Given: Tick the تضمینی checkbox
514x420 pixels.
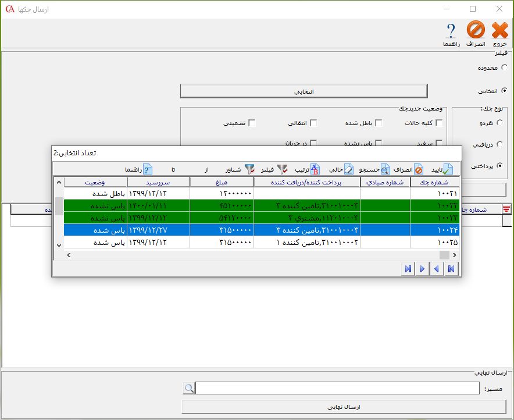Looking at the screenshot, I should 252,123.
